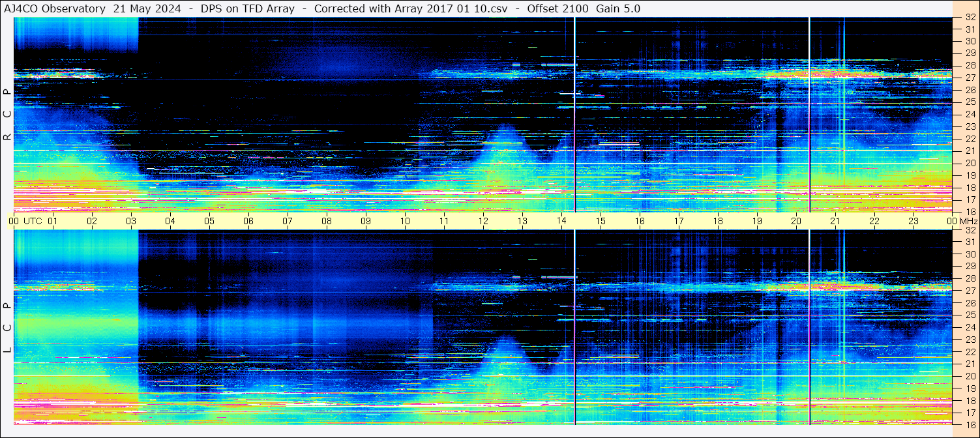This screenshot has width=980, height=438.
Task: Click the 10 hour label on time axis
Action: 405,221
